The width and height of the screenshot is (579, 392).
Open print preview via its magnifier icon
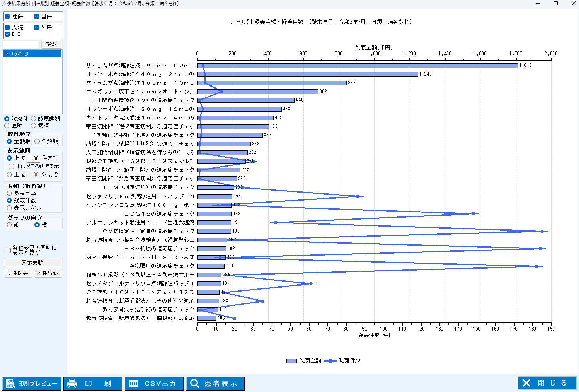(11, 383)
